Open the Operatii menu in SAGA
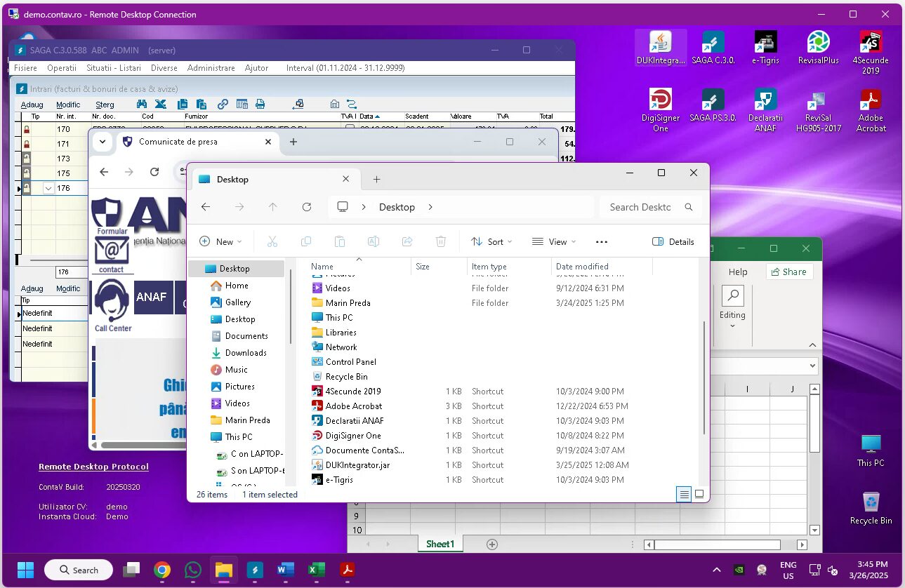 click(62, 68)
